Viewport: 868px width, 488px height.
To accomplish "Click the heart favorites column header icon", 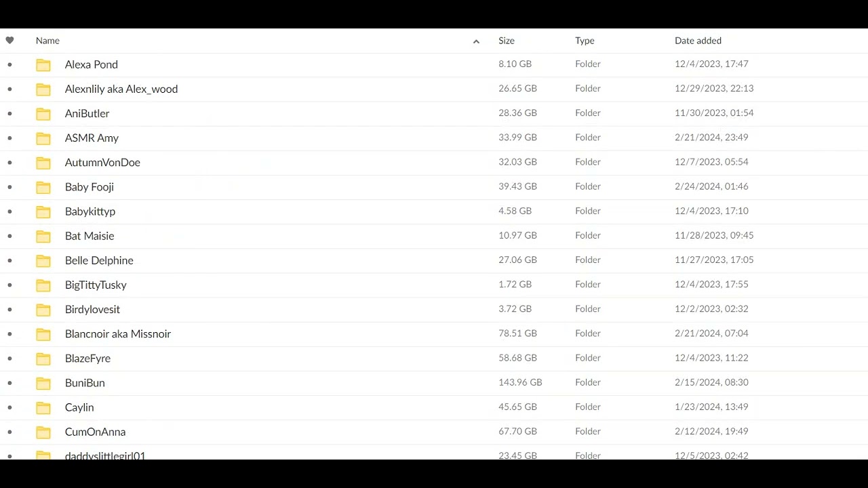I will (9, 41).
